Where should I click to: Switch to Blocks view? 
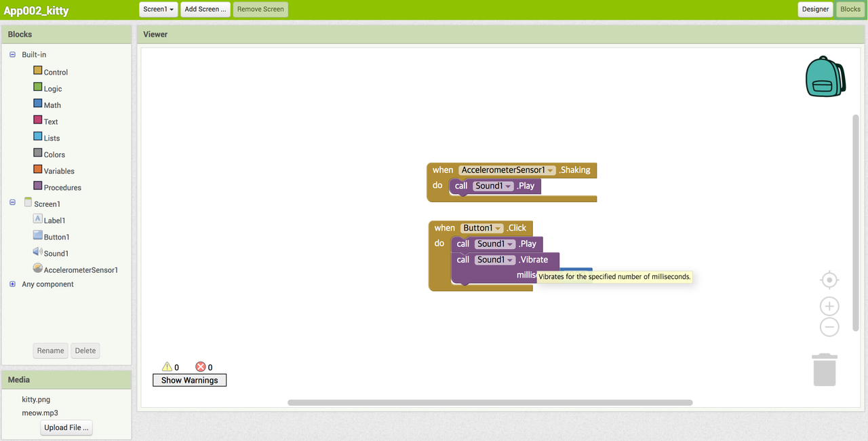tap(850, 9)
